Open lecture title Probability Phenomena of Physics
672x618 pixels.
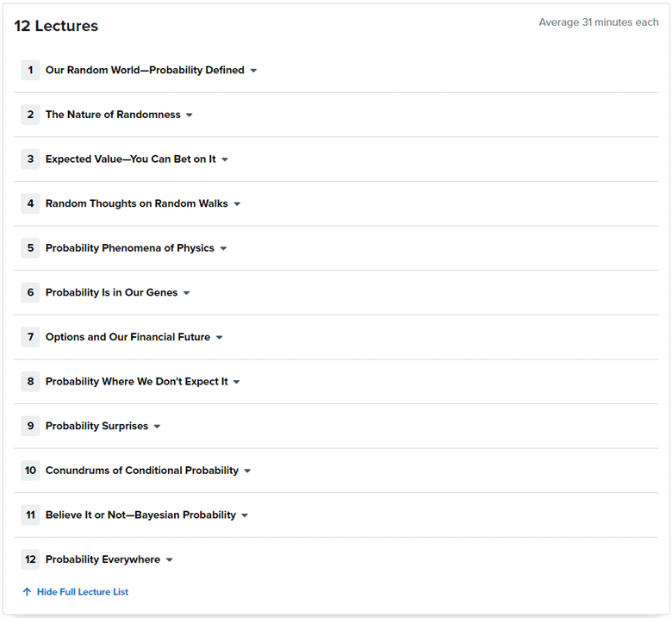coord(130,248)
